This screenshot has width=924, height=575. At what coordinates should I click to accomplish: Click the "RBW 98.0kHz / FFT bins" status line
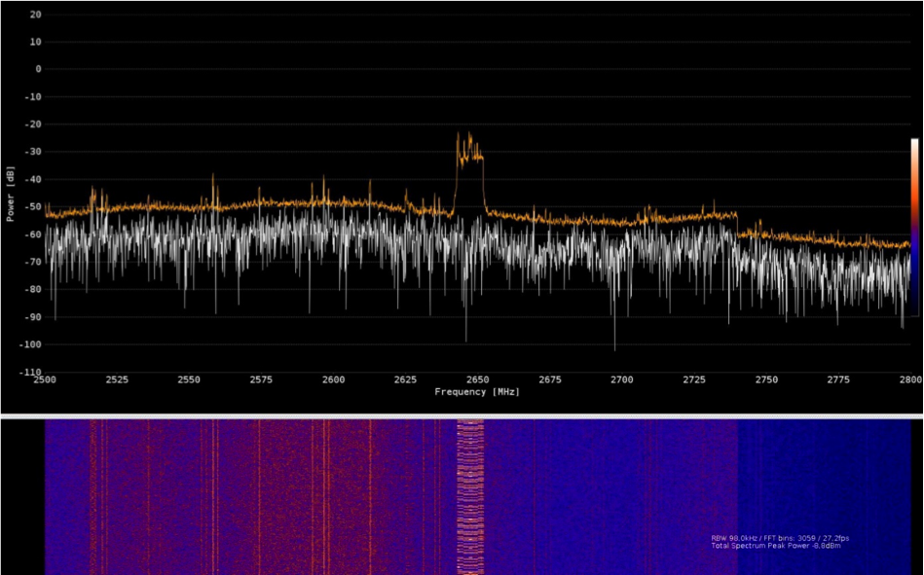coord(780,538)
